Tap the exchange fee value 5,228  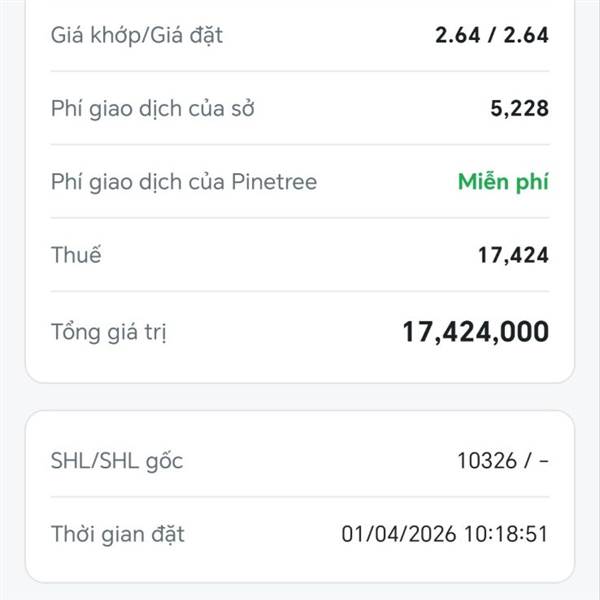click(520, 109)
